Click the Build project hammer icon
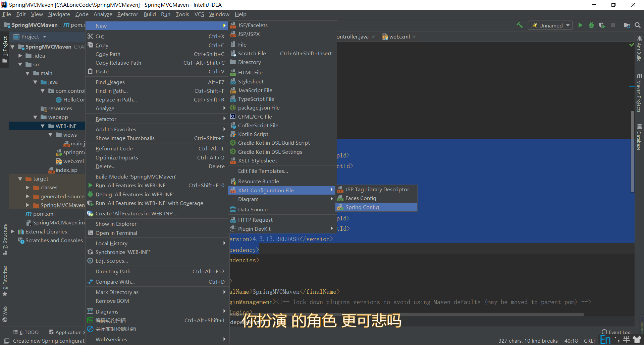The height and width of the screenshot is (345, 644). click(x=520, y=25)
